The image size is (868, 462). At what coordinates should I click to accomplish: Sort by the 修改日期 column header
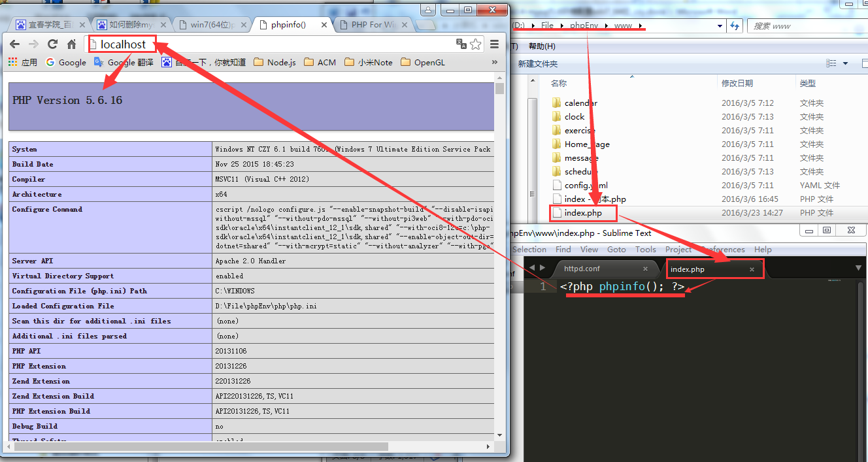[x=737, y=83]
